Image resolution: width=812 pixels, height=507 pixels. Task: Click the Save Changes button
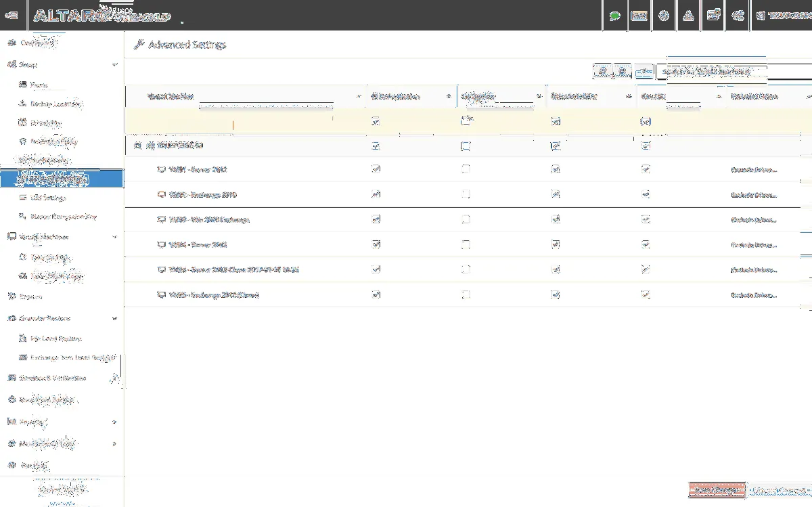pyautogui.click(x=717, y=490)
